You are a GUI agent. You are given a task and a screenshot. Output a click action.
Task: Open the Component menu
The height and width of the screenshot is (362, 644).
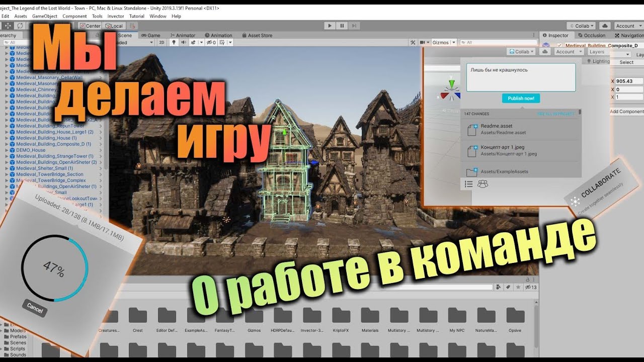click(74, 16)
